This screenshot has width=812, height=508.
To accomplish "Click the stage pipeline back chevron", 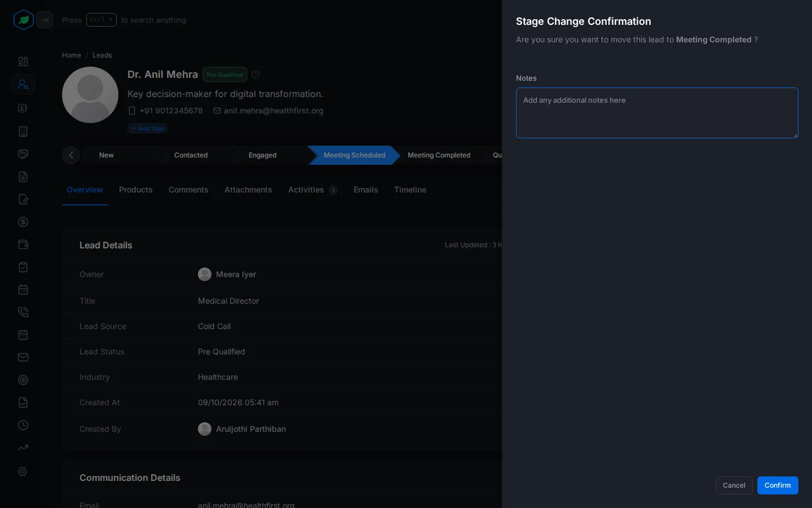I will (71, 155).
